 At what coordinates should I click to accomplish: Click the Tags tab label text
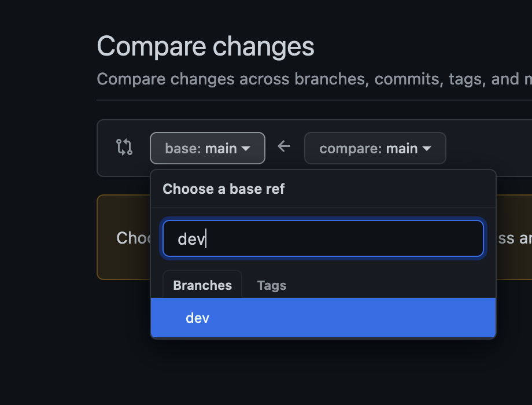(271, 285)
